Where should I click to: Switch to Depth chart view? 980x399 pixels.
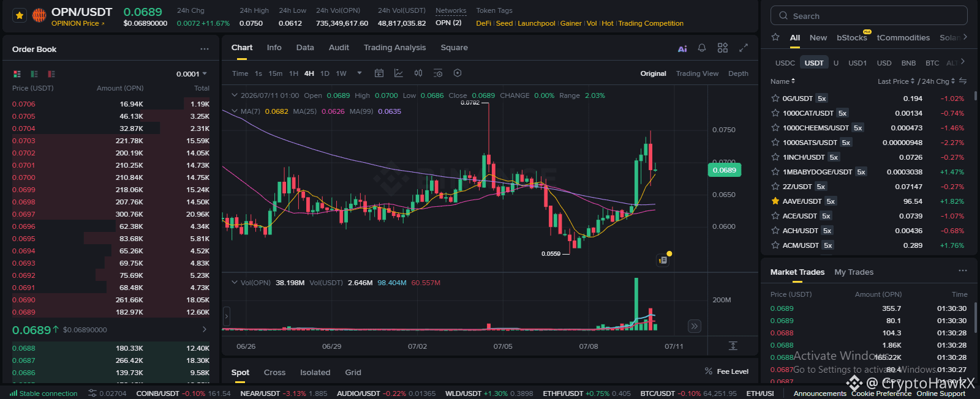click(738, 73)
